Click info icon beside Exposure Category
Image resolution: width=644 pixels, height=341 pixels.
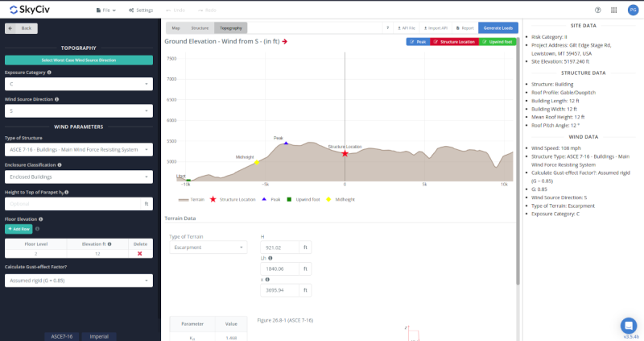(49, 72)
